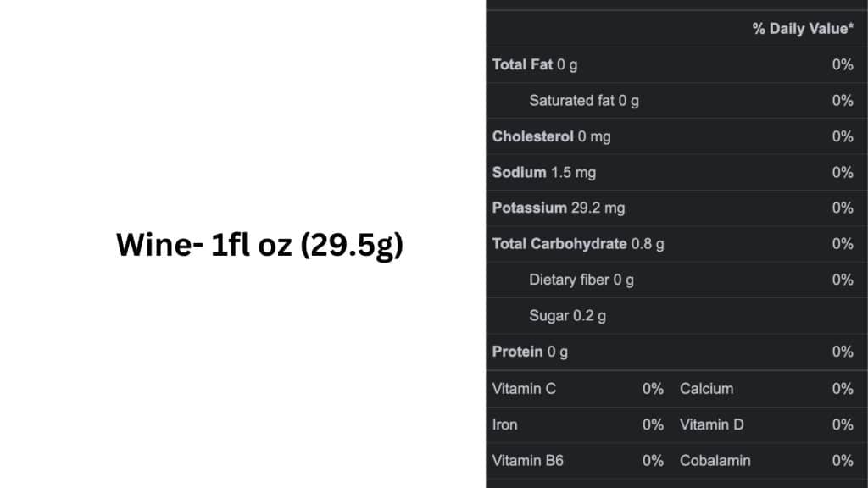Click the Total Carbohydrate 0.8 g label

pyautogui.click(x=578, y=244)
